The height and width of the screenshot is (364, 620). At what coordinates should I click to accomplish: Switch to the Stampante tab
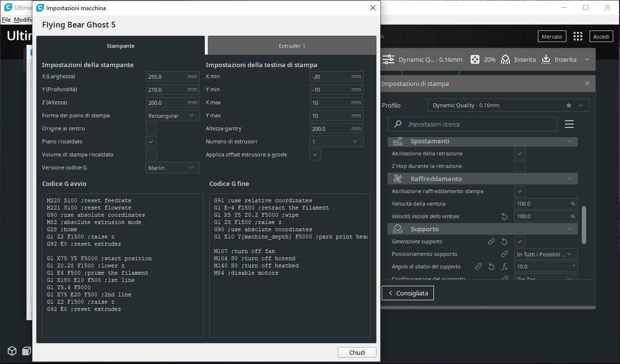click(120, 45)
